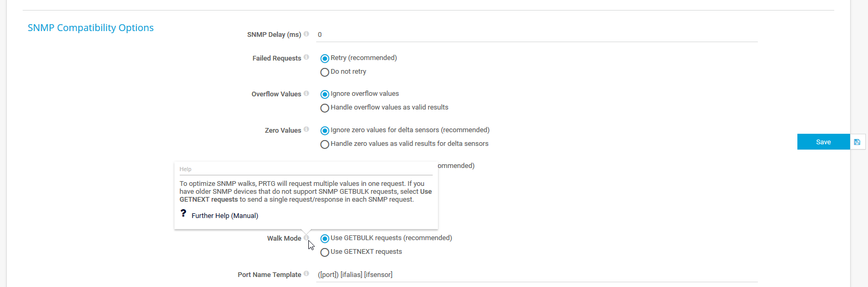Select Ignore zero values for delta sensors
Viewport: 868px width, 287px height.
pos(325,131)
